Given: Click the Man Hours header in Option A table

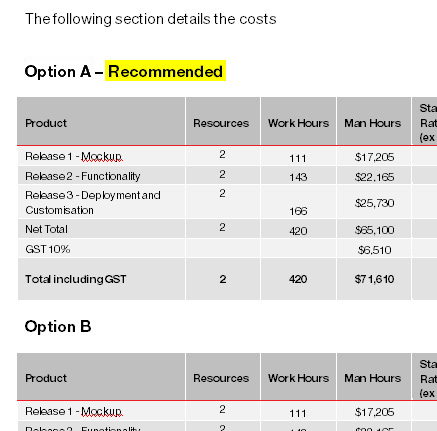Looking at the screenshot, I should tap(373, 123).
